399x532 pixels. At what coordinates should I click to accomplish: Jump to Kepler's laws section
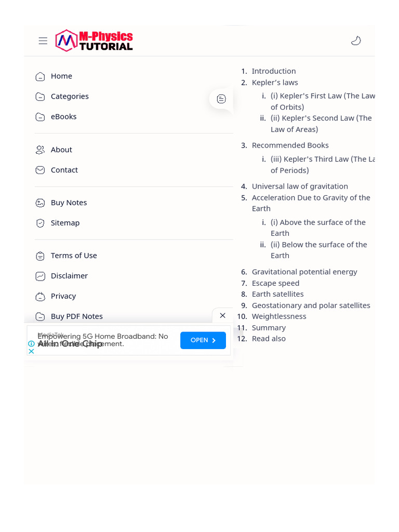(275, 83)
